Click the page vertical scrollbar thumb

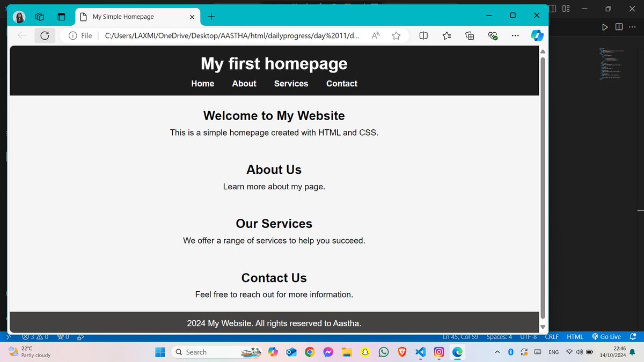543,187
